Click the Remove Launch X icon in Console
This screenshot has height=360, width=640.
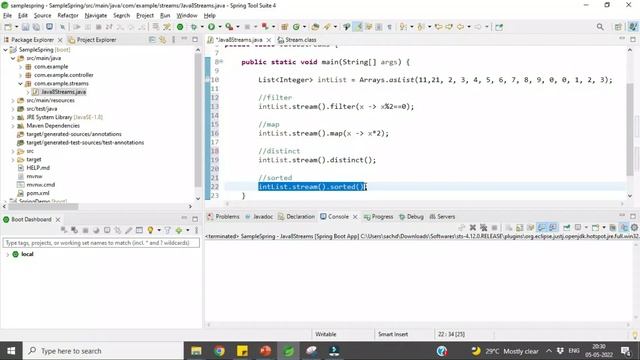(x=473, y=227)
